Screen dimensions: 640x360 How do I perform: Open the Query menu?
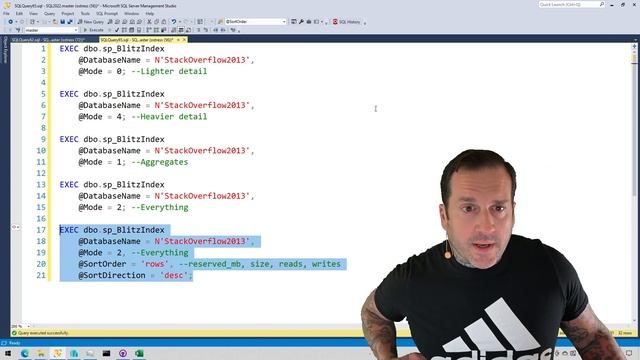[49, 13]
